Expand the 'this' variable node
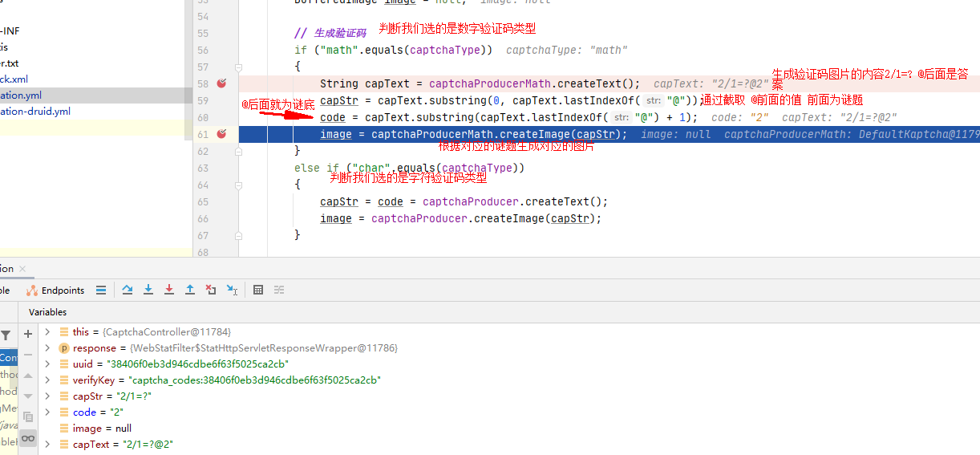The height and width of the screenshot is (455, 980). click(x=47, y=331)
